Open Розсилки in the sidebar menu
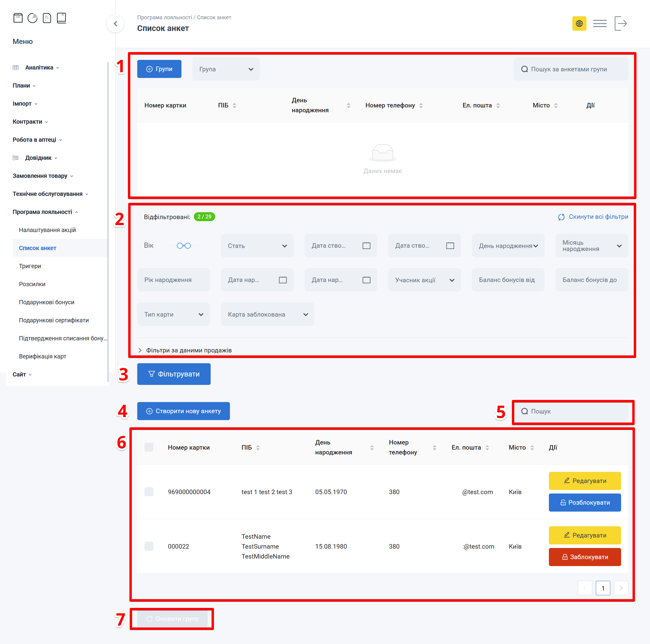Image resolution: width=650 pixels, height=644 pixels. (32, 284)
